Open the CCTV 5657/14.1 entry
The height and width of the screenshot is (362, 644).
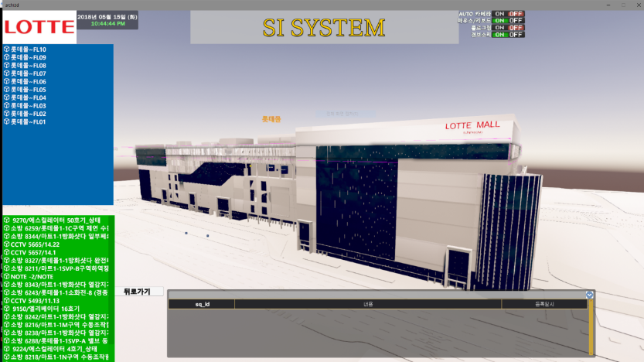(32, 252)
